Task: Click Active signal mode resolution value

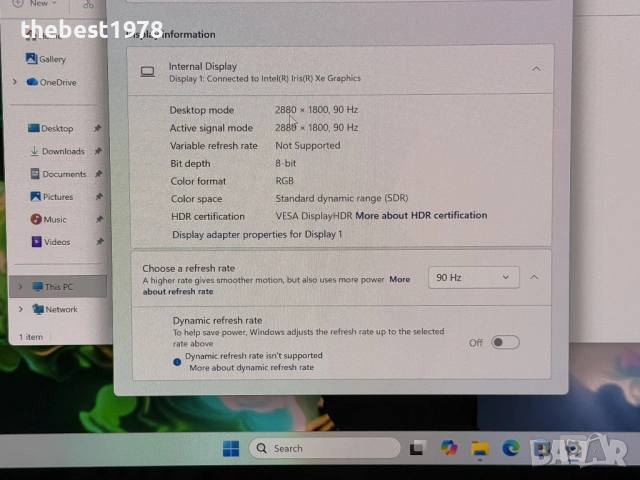Action: pyautogui.click(x=316, y=128)
